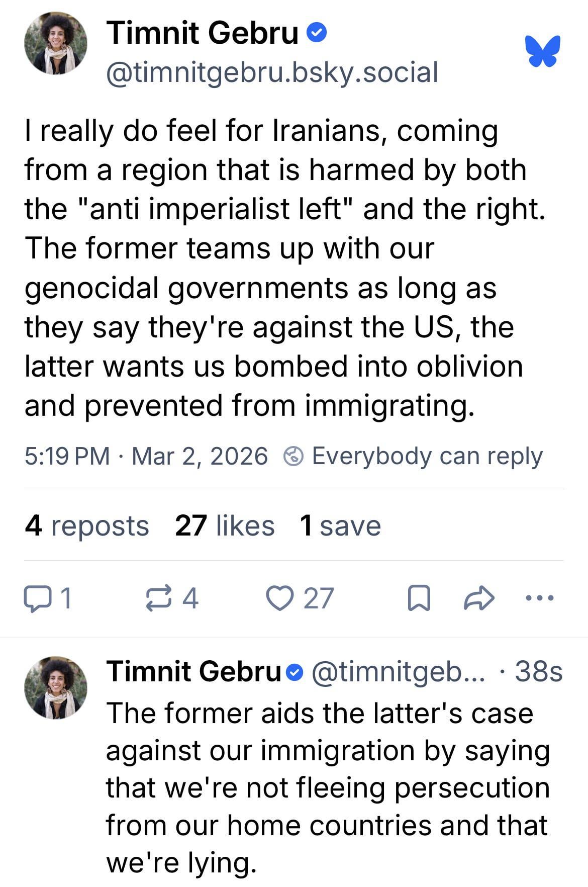This screenshot has width=588, height=887.
Task: Share the post using the arrow icon
Action: 479,598
